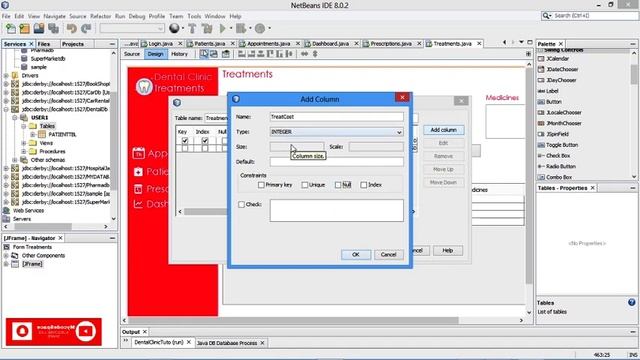Click the Default value field
Viewport: 640px width, 360px height.
pyautogui.click(x=336, y=162)
